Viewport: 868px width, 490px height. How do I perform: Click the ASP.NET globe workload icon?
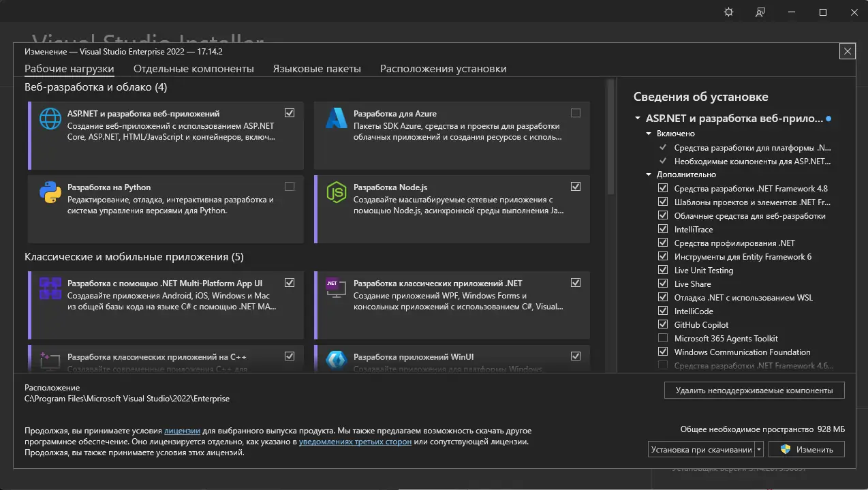tap(50, 119)
